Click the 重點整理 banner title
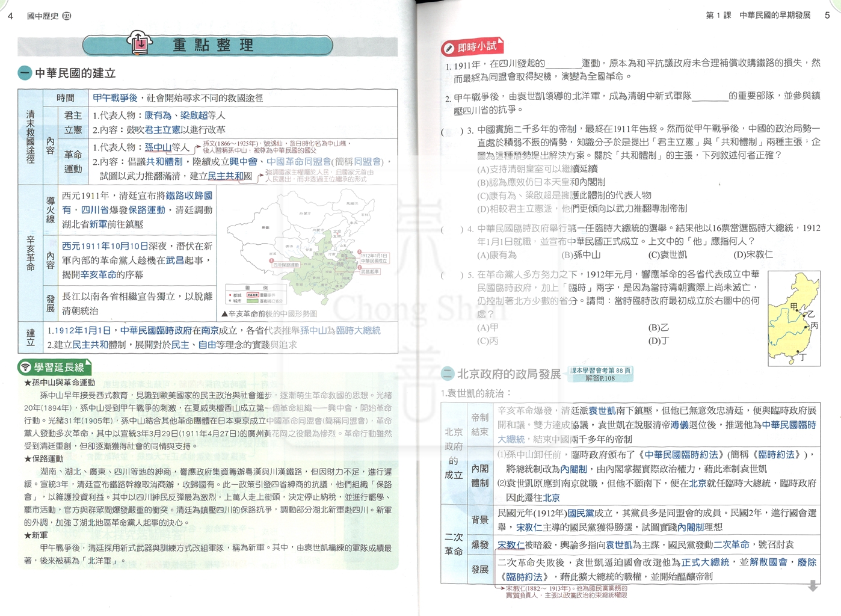Viewport: 841px width, 616px height. click(213, 45)
